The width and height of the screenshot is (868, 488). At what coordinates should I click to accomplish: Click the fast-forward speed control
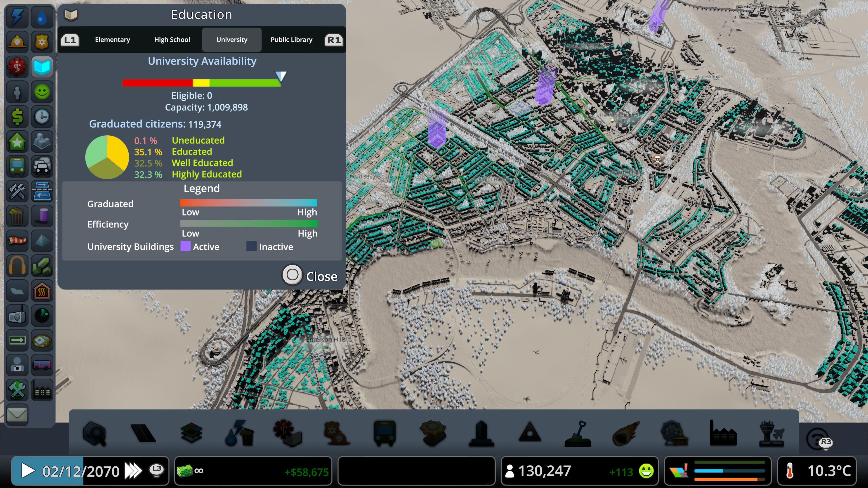132,471
